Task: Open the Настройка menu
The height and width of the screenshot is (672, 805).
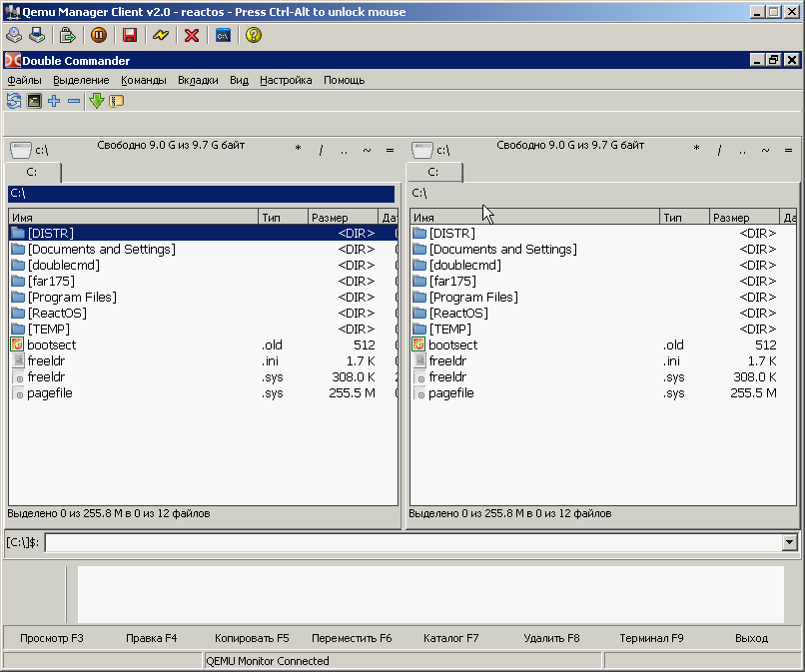Action: pos(286,80)
